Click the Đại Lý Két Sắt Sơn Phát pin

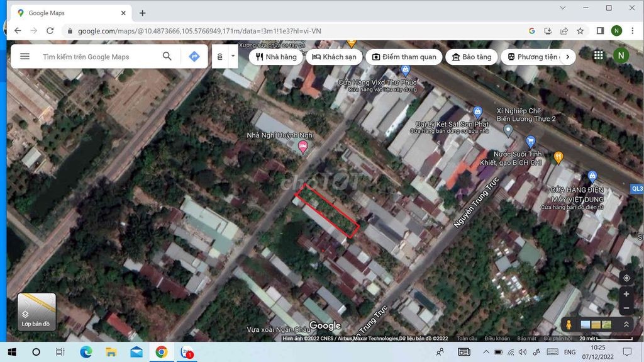(477, 112)
